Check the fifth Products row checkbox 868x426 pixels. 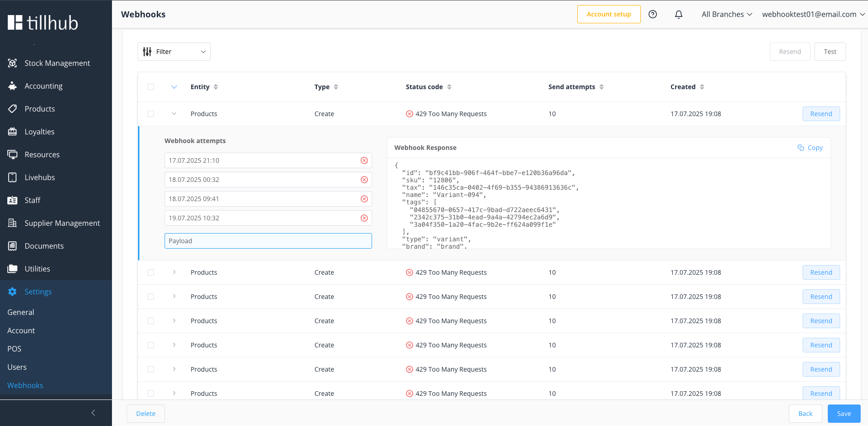click(151, 345)
